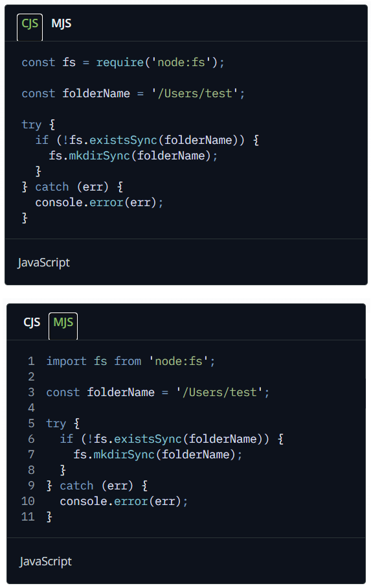Click the '/Users/test' string in the unnumbered code
The image size is (371, 588).
(x=194, y=93)
